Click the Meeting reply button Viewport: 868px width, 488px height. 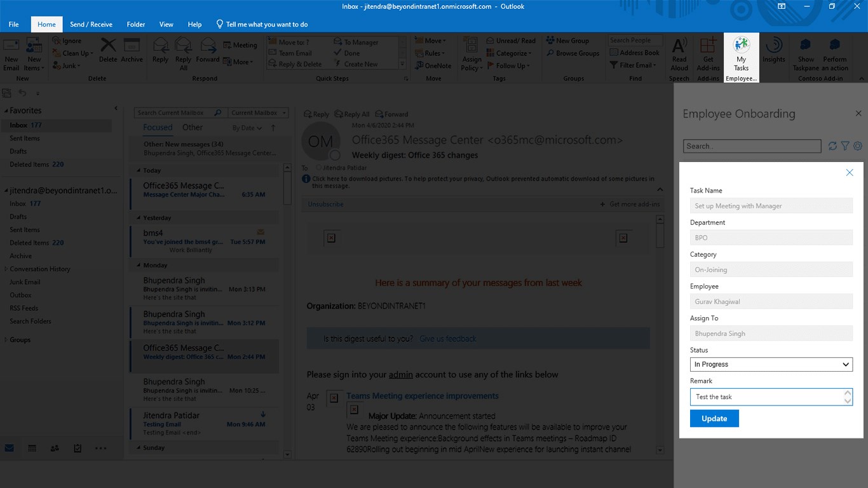pyautogui.click(x=240, y=45)
